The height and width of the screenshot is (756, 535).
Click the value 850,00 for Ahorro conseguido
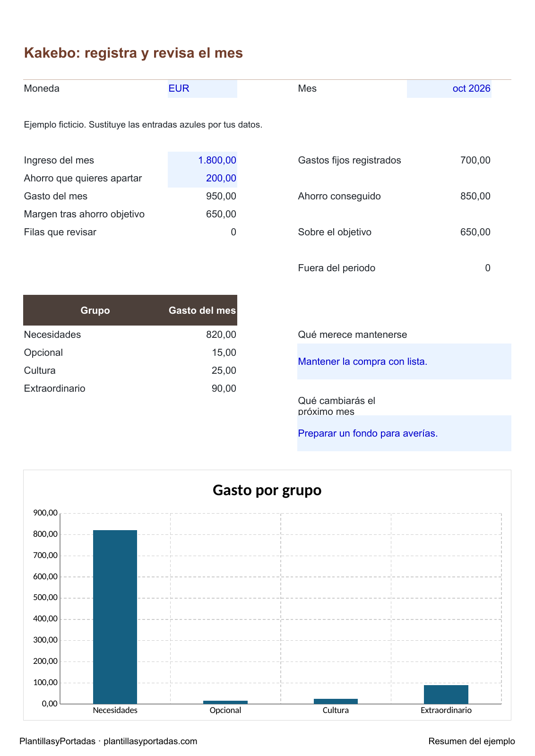[475, 197]
